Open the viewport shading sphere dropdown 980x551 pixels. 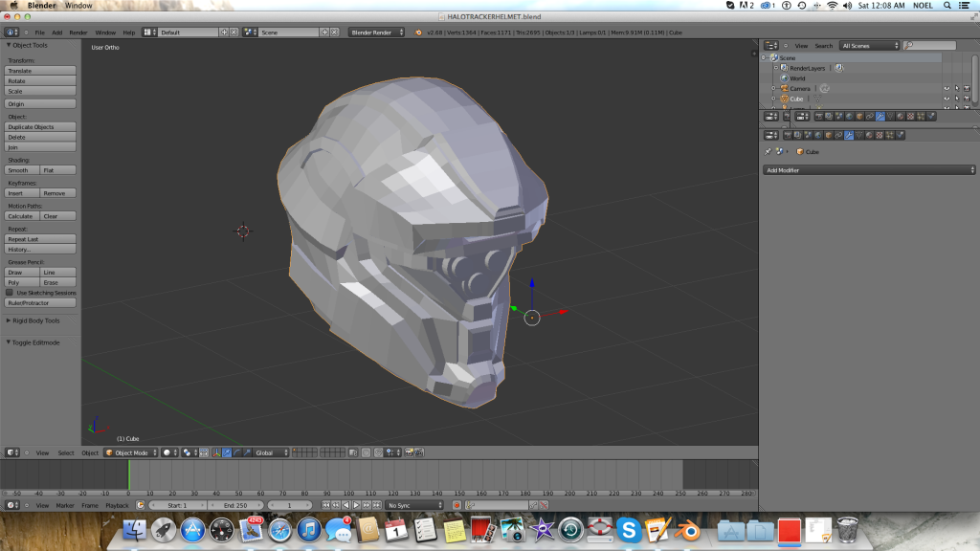tap(170, 452)
